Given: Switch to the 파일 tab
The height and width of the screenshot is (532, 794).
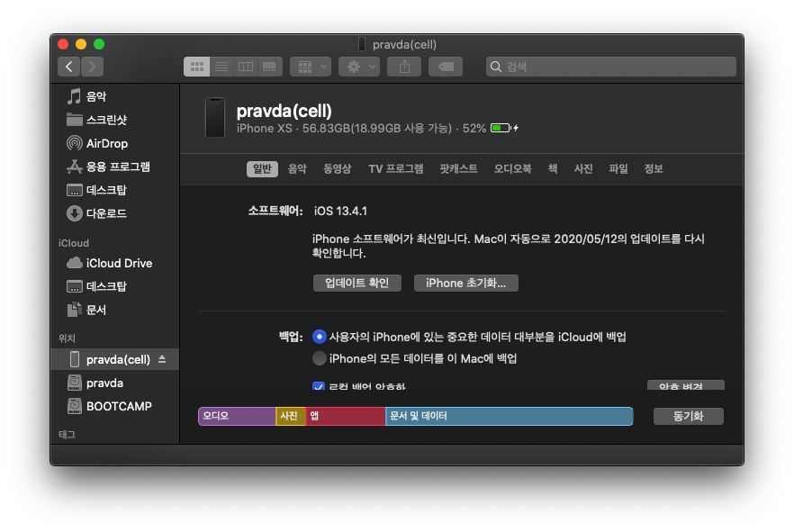Looking at the screenshot, I should [x=618, y=168].
